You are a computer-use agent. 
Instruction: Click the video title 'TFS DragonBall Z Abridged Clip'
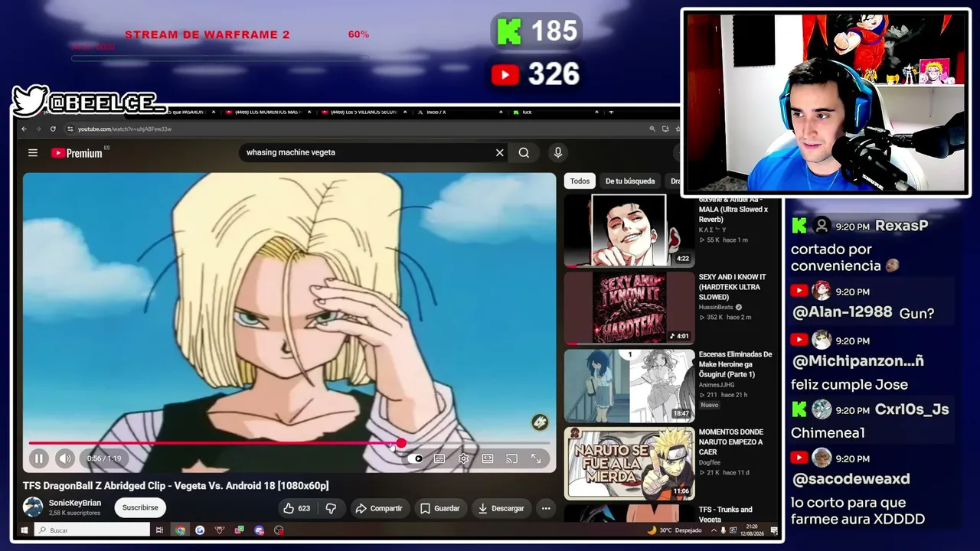(x=175, y=485)
